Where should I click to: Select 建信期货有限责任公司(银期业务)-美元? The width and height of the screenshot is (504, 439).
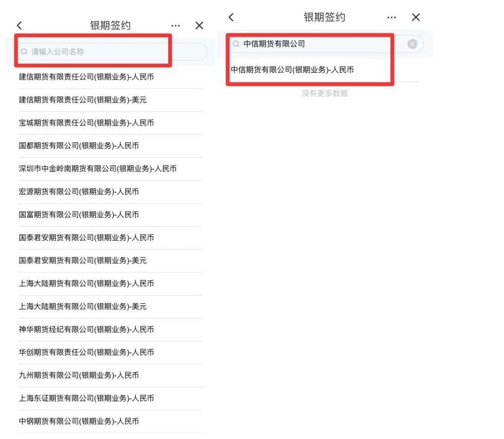click(x=111, y=100)
